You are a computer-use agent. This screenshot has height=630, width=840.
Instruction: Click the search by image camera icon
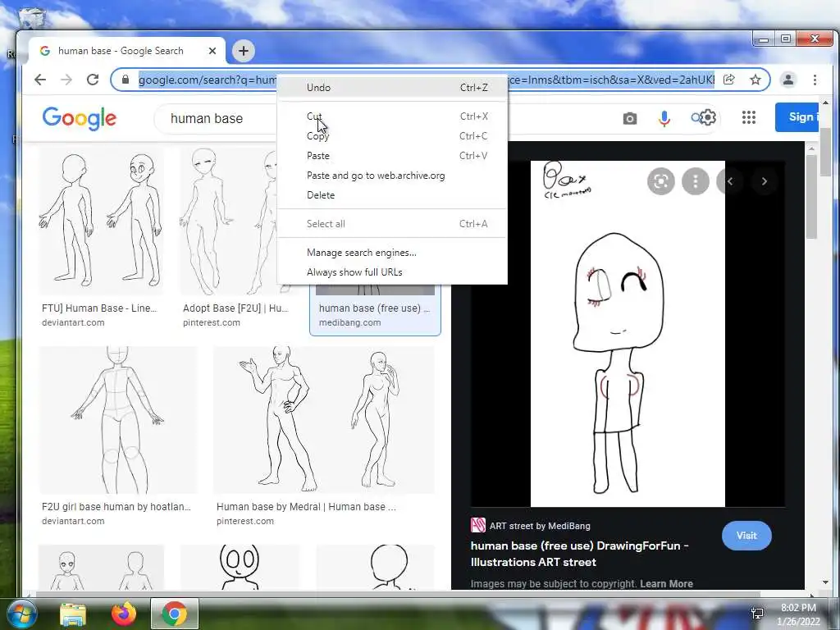point(630,118)
